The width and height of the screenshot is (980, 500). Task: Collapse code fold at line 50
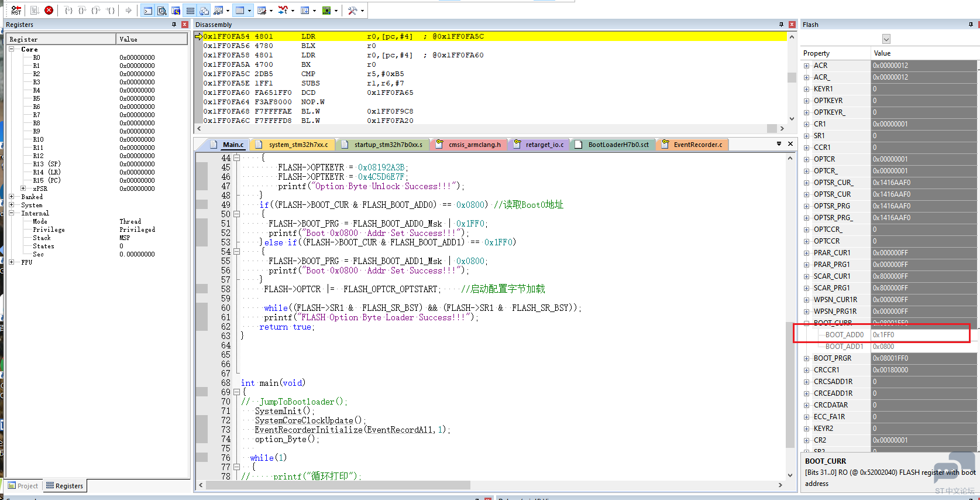(x=237, y=214)
